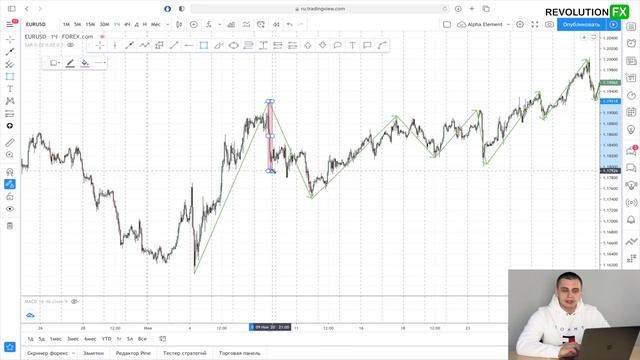Expand the timeframe interval dropdown arrow

[x=167, y=24]
